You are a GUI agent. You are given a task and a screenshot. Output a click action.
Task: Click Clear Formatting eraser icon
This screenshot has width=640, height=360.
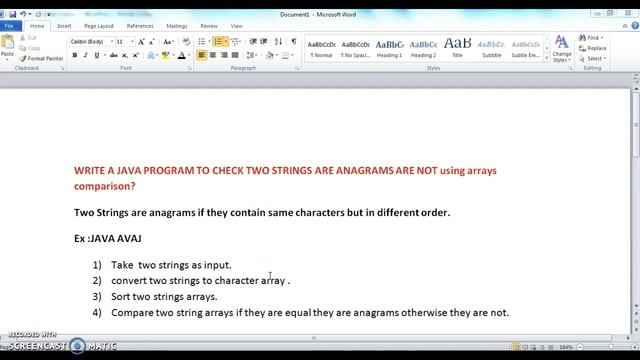tap(187, 42)
